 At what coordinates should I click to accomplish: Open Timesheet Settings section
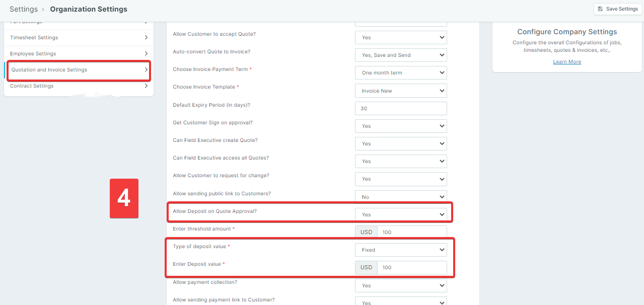tap(34, 38)
